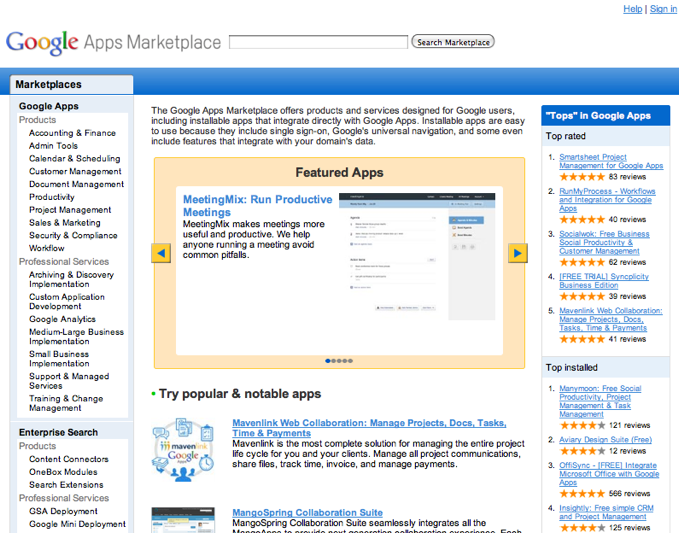Open top rated Socialwok Free Business link
The image size is (679, 533).
[x=604, y=242]
